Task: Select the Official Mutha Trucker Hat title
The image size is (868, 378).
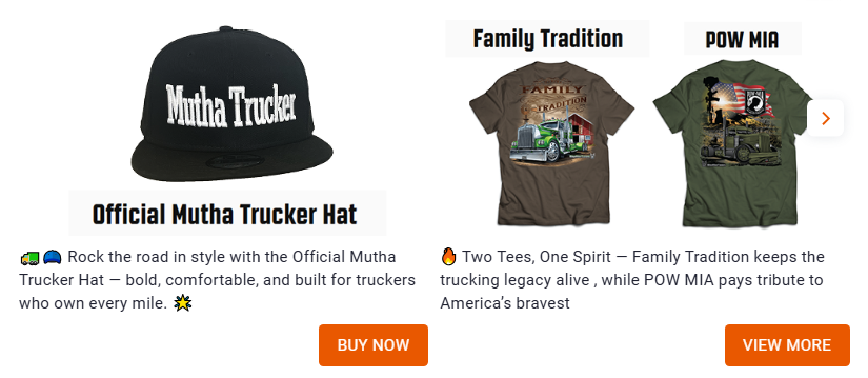Action: 225,214
